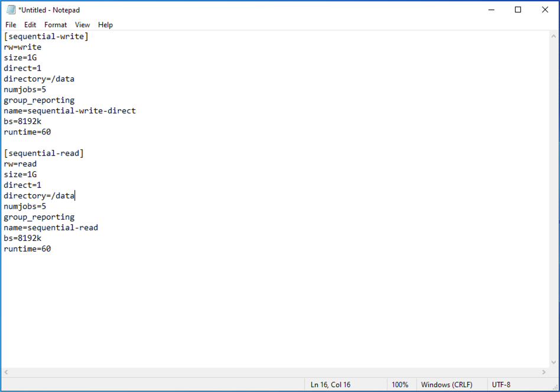Click the down arrow on vertical scrollbar

pyautogui.click(x=554, y=361)
